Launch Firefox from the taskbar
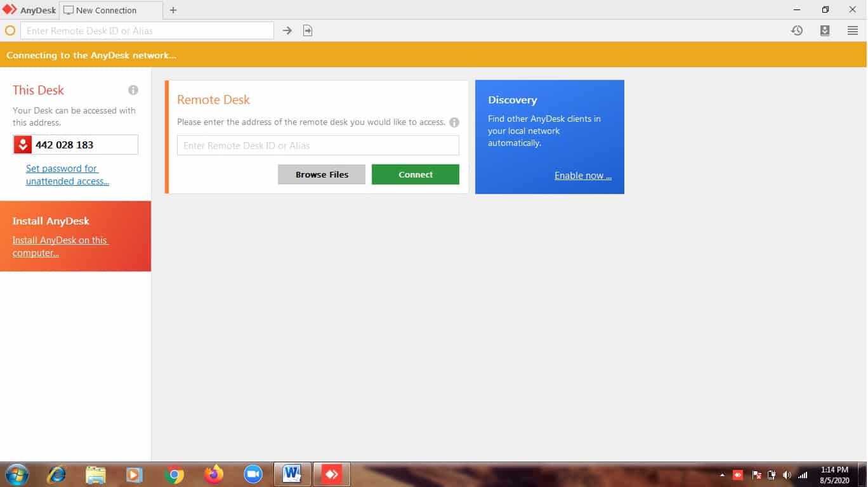868x487 pixels. click(x=214, y=474)
